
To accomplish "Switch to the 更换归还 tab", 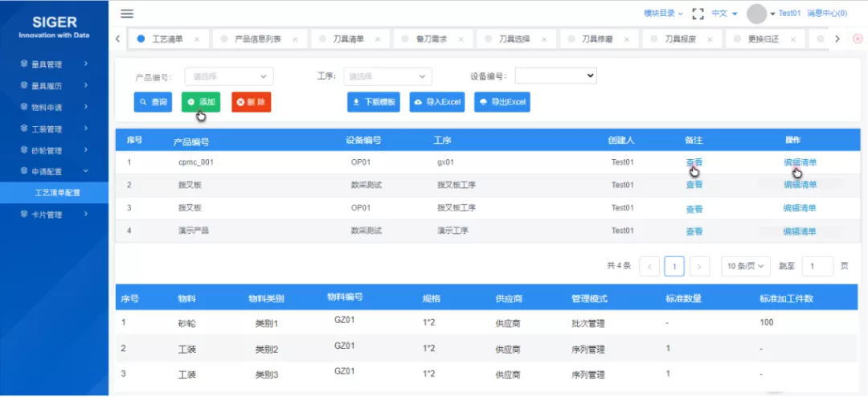I will point(764,39).
